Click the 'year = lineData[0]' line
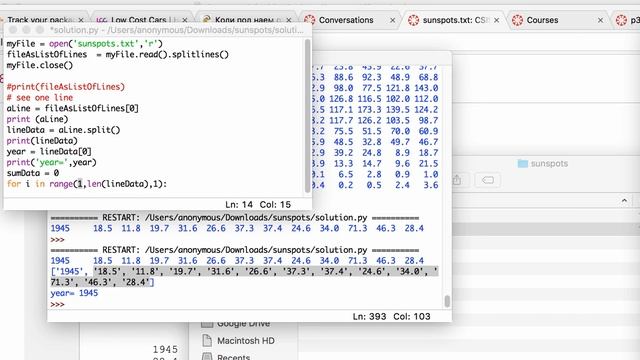This screenshot has height=360, width=640. (x=49, y=151)
